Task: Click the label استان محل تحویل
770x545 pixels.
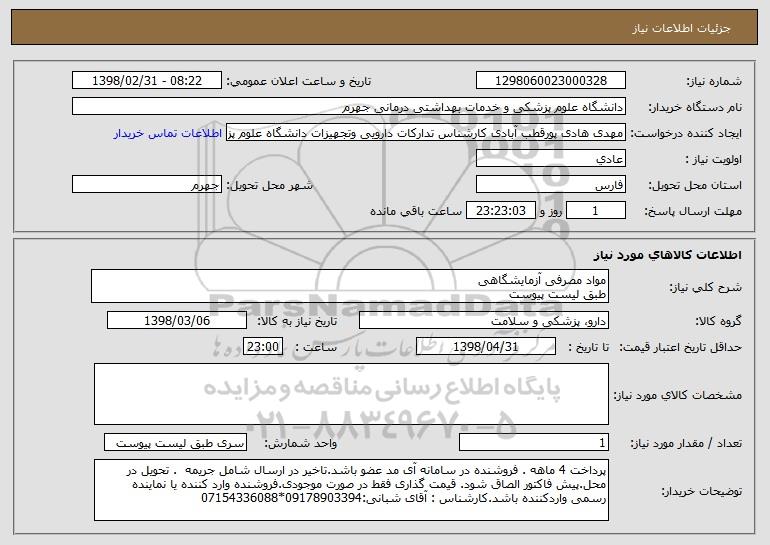Action: click(695, 185)
